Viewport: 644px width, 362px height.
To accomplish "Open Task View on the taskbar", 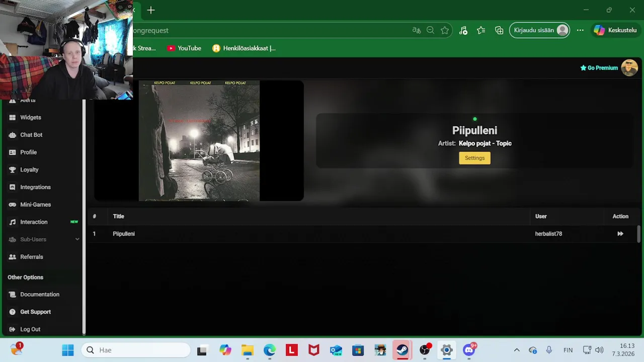I will point(202,350).
